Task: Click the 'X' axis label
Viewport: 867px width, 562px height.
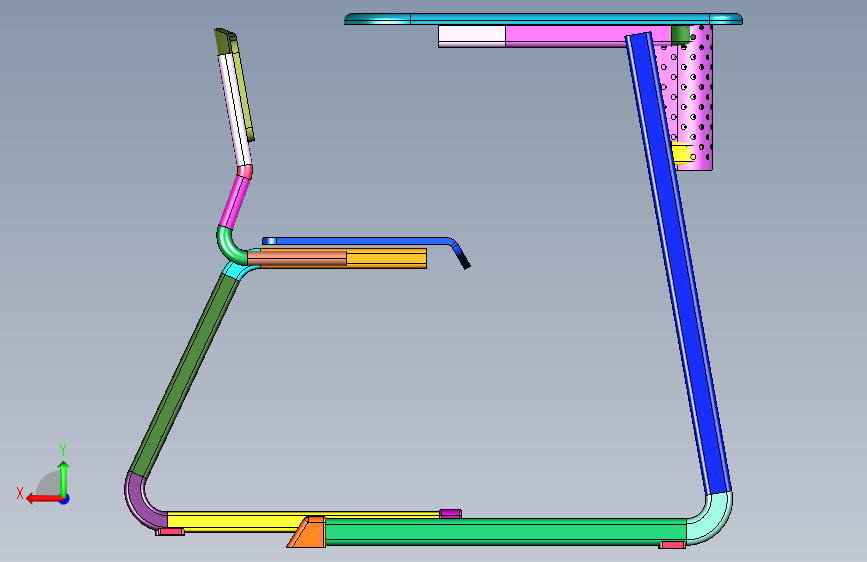Action: 20,493
